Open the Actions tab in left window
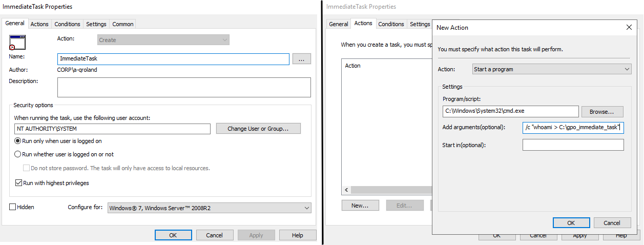This screenshot has height=245, width=644. 39,24
